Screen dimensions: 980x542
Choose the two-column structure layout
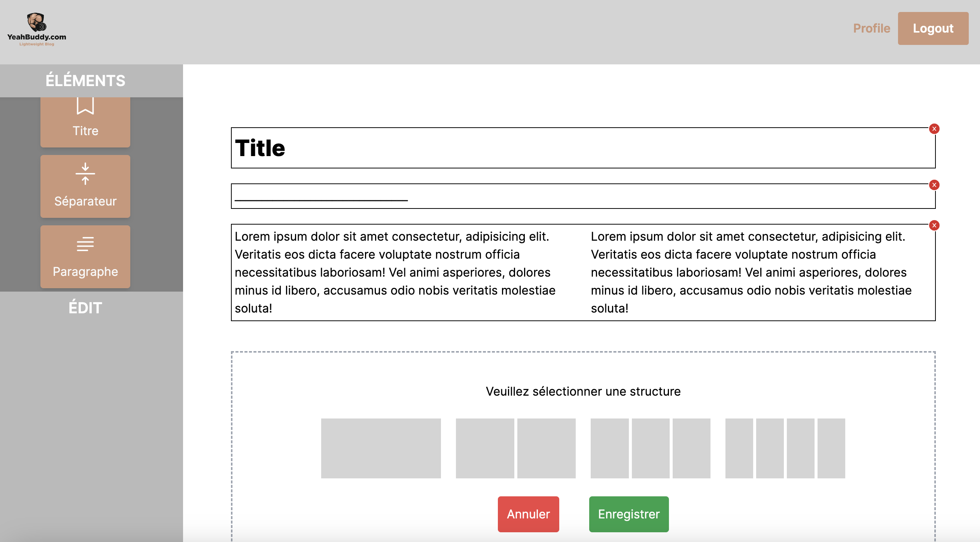tap(515, 448)
